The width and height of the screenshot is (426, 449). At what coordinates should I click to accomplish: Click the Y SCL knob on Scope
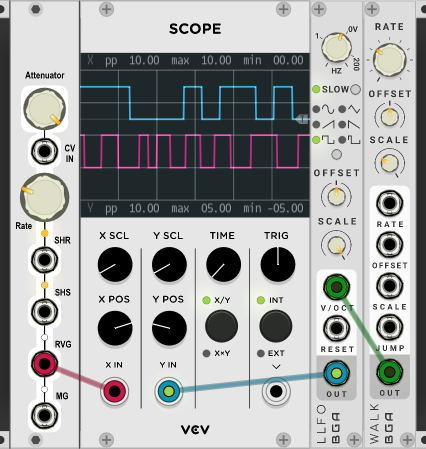pyautogui.click(x=169, y=264)
